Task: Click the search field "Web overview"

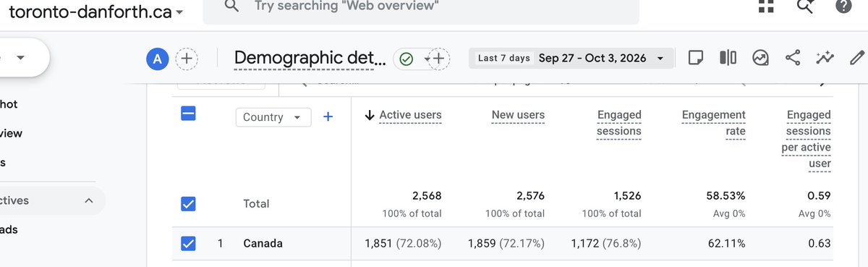Action: 421,7
